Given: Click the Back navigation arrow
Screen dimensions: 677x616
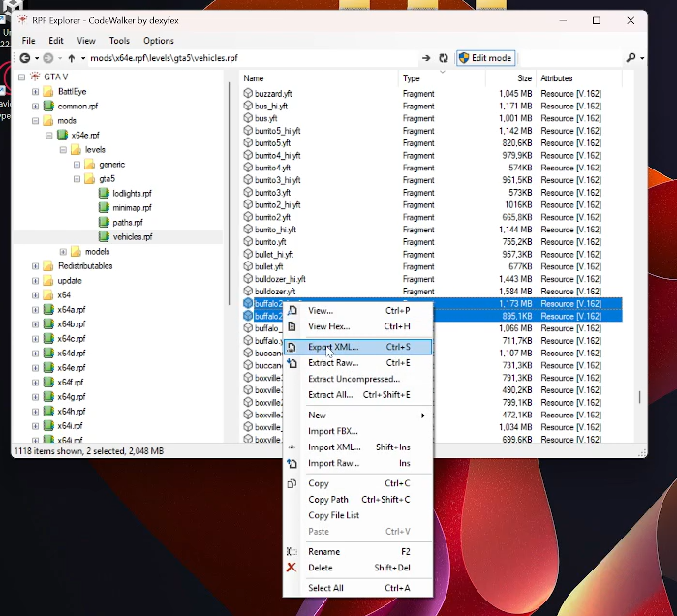Looking at the screenshot, I should [24, 58].
